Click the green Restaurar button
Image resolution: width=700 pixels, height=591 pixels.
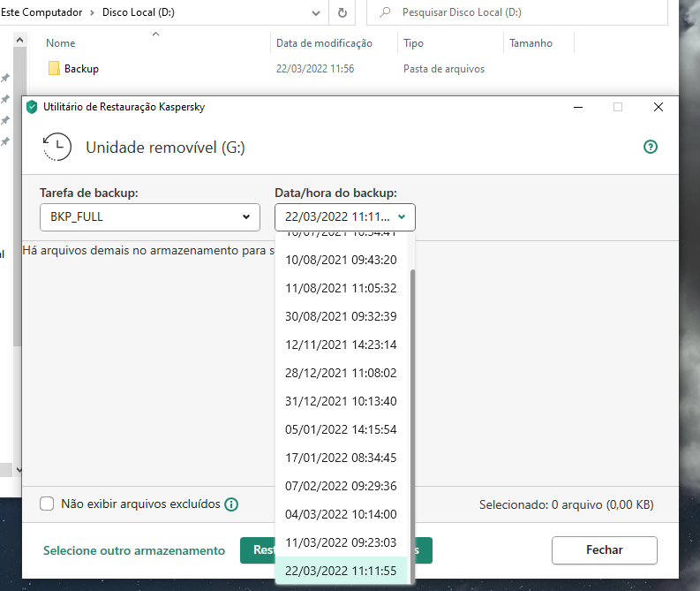258,549
